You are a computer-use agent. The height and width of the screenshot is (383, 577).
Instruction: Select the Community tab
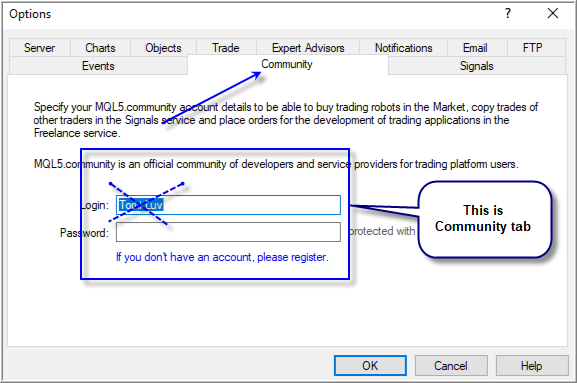pyautogui.click(x=287, y=64)
